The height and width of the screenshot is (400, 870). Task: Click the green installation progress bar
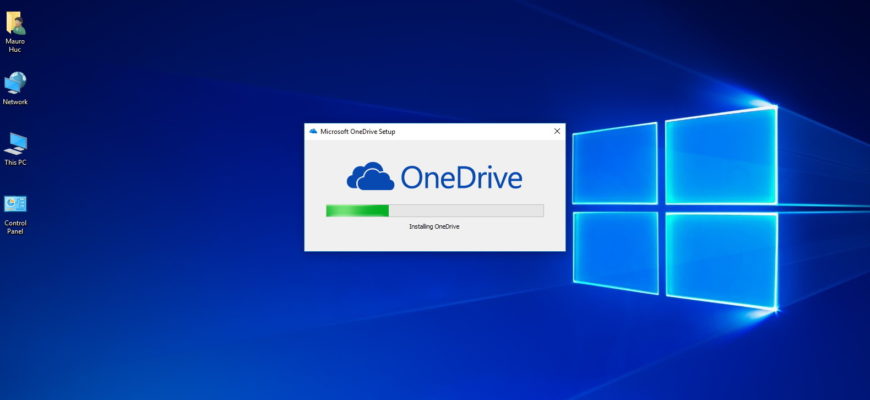(434, 210)
